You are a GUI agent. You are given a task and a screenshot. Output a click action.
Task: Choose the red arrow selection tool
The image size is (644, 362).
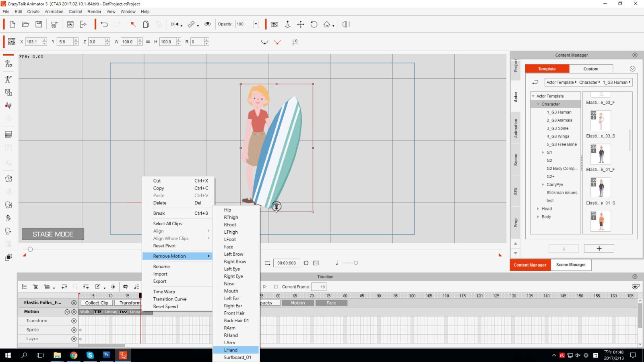pyautogui.click(x=133, y=25)
